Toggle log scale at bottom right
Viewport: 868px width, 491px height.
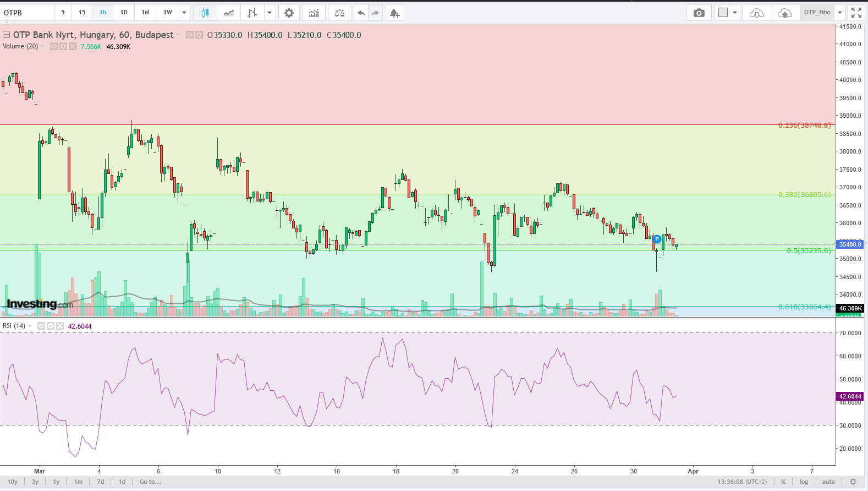[x=804, y=482]
